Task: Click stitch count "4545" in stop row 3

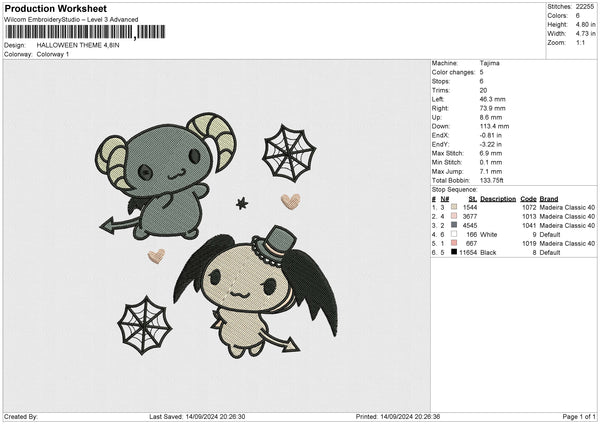Action: point(470,225)
